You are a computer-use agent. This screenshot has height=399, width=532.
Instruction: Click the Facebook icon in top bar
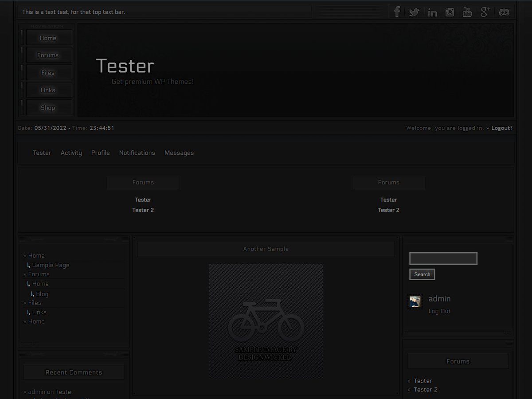click(x=397, y=12)
